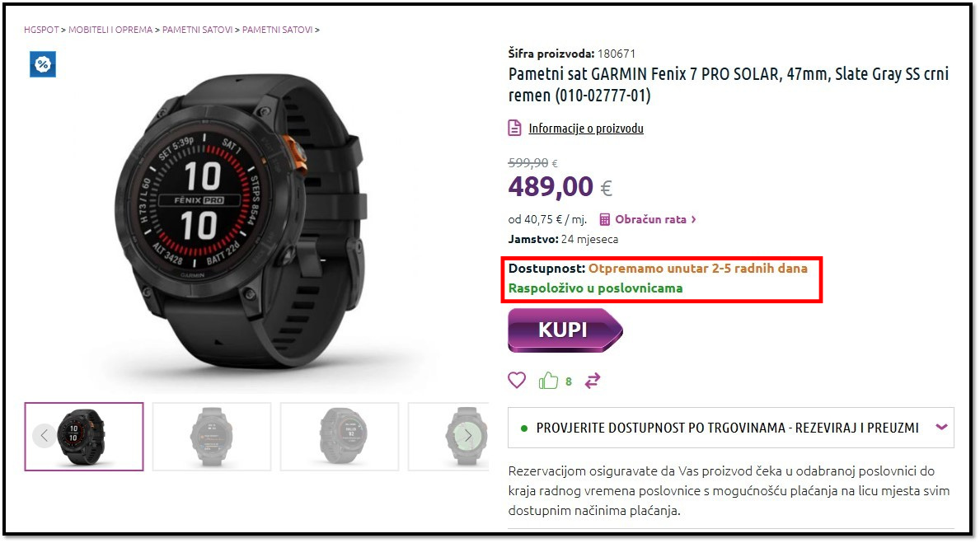Show next image with right gallery arrow
This screenshot has height=543, width=980.
click(468, 436)
